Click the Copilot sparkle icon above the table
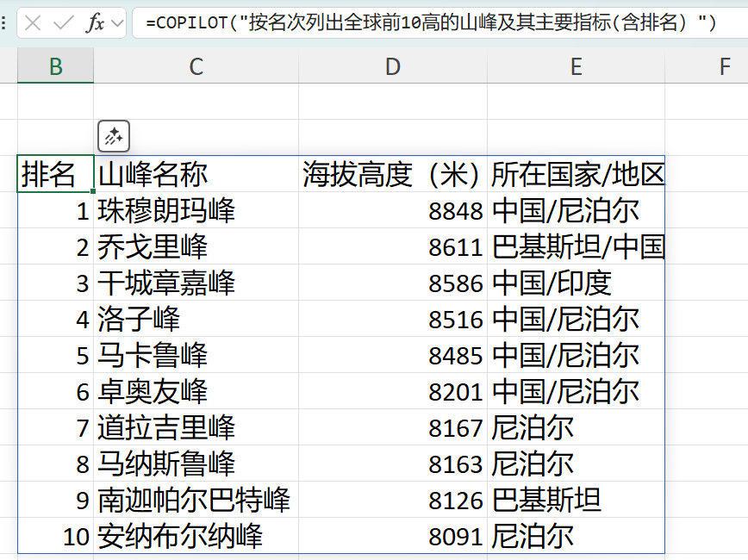The height and width of the screenshot is (560, 748). point(114,136)
